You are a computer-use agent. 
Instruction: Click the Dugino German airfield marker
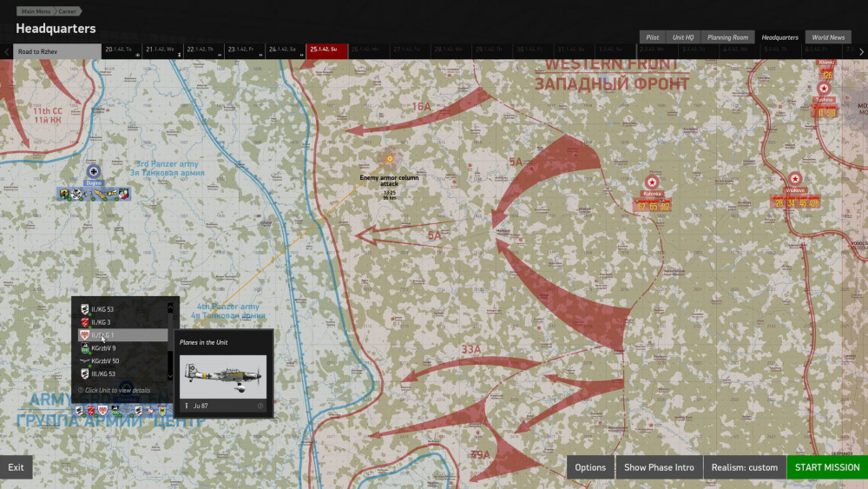pyautogui.click(x=94, y=172)
